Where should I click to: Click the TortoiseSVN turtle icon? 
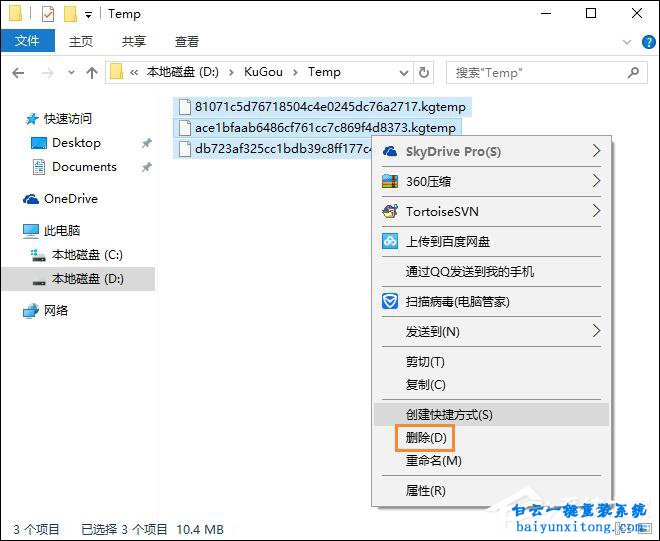pos(390,211)
